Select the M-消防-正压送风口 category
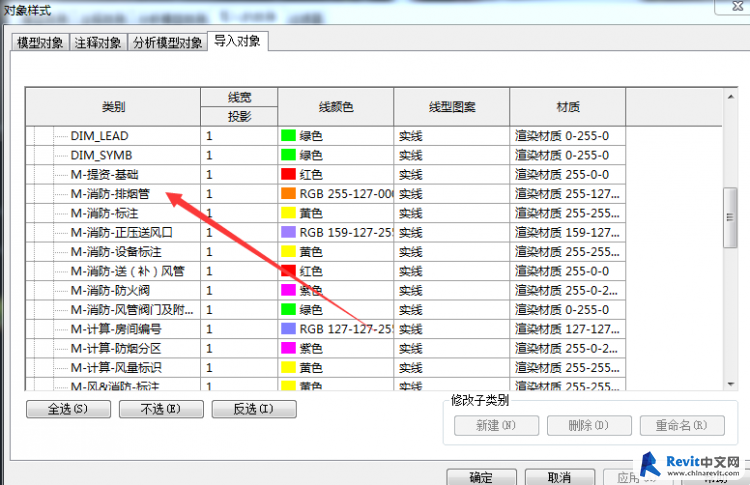 click(122, 232)
